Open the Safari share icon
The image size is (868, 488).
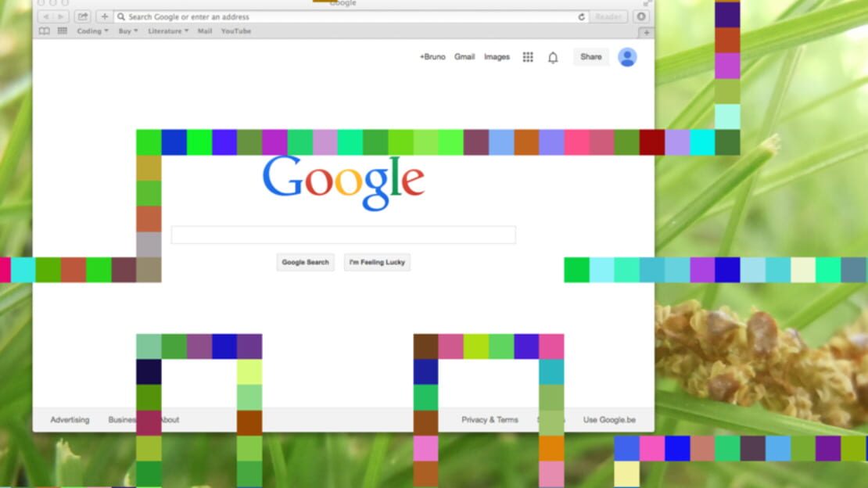coord(82,16)
